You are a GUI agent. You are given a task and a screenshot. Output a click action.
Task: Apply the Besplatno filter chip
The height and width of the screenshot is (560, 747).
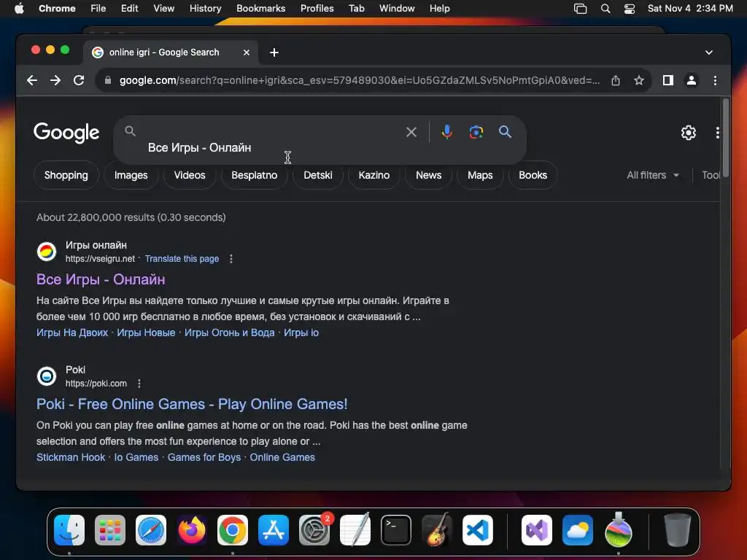255,175
